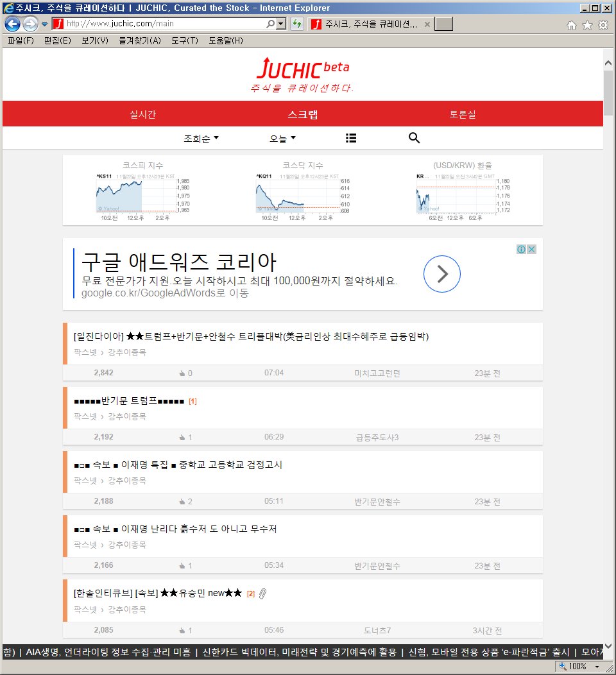Open a new blank tab
Screen dimensions: 616x675
[443, 24]
